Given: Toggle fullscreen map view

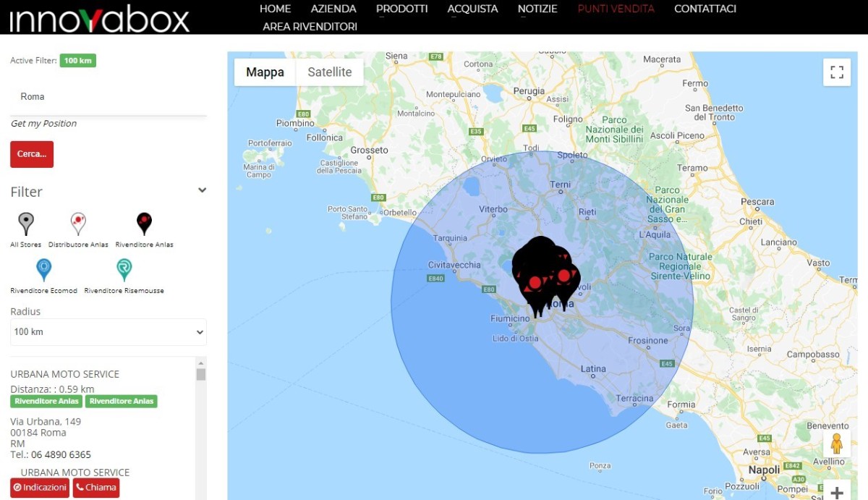Looking at the screenshot, I should coord(837,72).
